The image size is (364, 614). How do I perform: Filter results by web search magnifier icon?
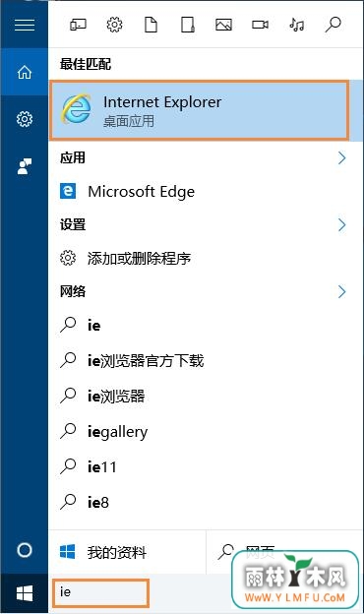[334, 25]
